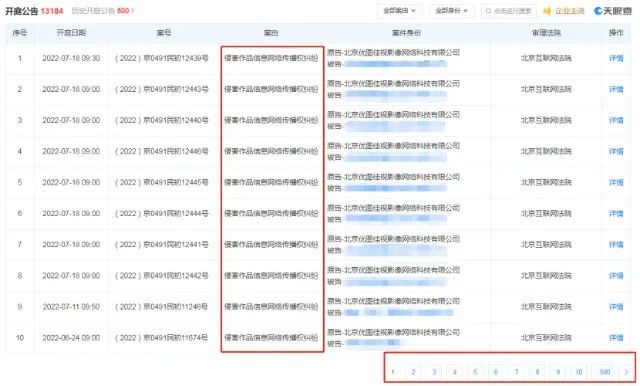Open 详情 for case 京0491民初12443号
The height and width of the screenshot is (386, 640).
(x=616, y=89)
